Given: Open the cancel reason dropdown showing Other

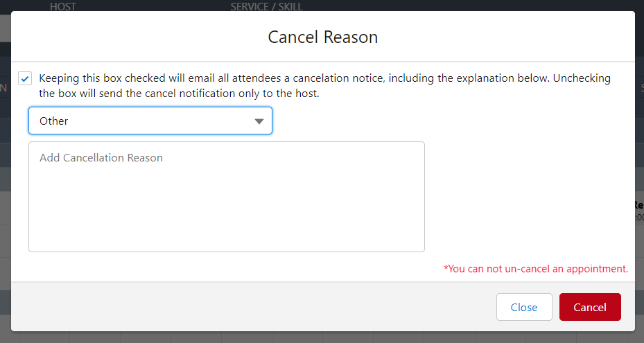Looking at the screenshot, I should point(150,121).
